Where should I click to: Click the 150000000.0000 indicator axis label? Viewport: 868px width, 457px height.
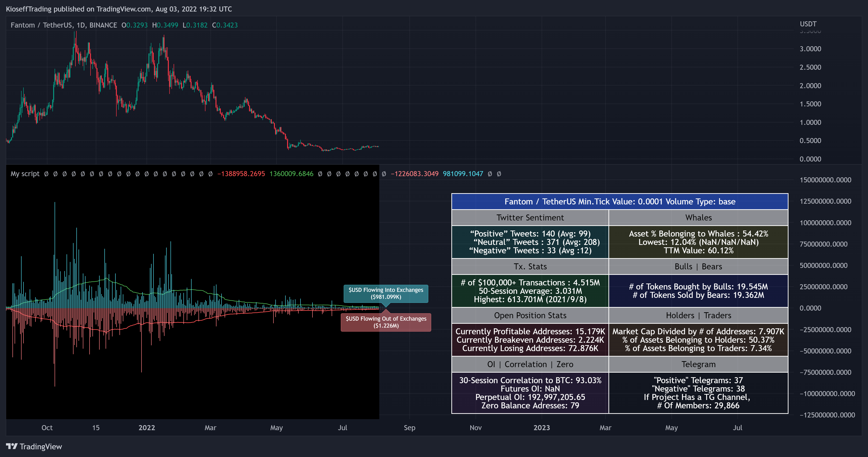(825, 180)
